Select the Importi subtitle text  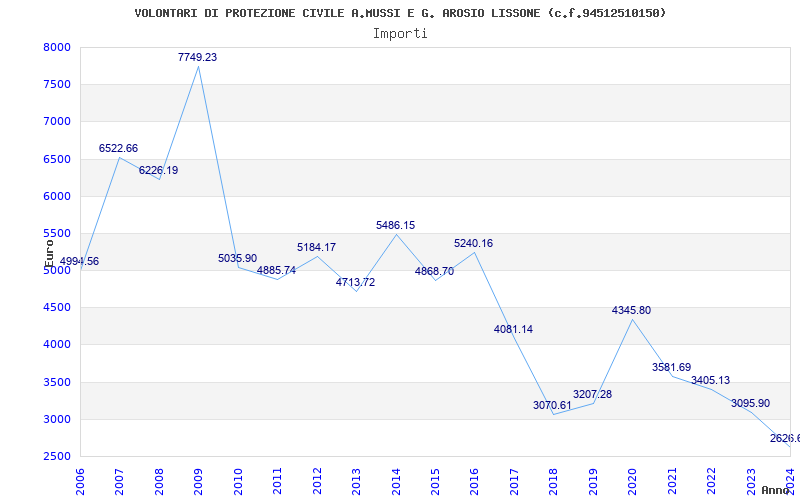pyautogui.click(x=400, y=34)
